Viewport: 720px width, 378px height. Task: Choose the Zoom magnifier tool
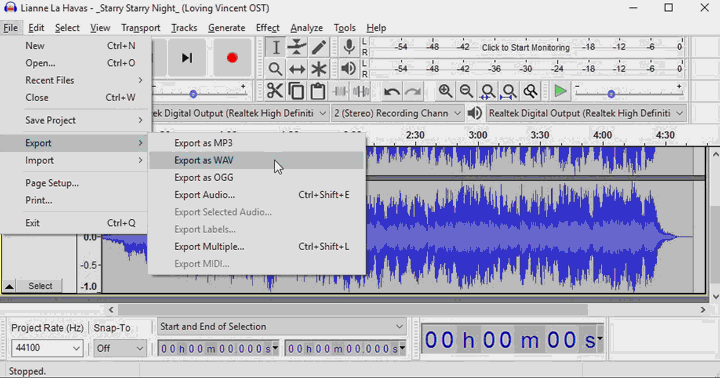pos(276,69)
